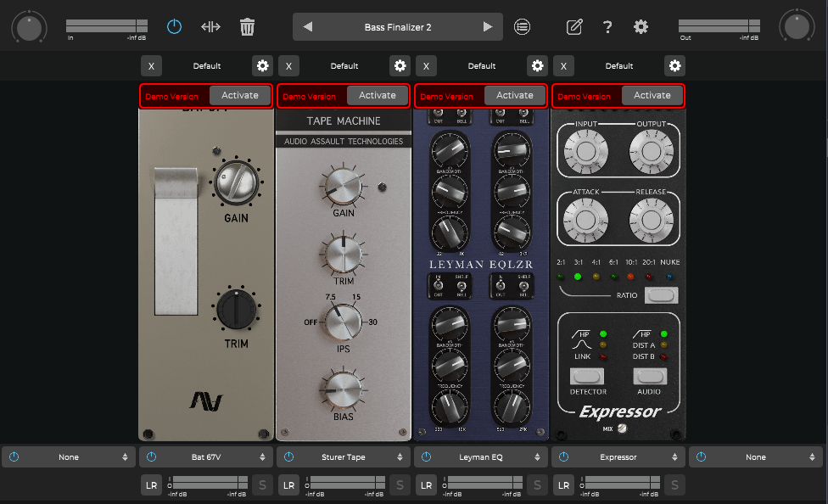Toggle power for first None slot
Image resolution: width=828 pixels, height=504 pixels.
pos(14,457)
